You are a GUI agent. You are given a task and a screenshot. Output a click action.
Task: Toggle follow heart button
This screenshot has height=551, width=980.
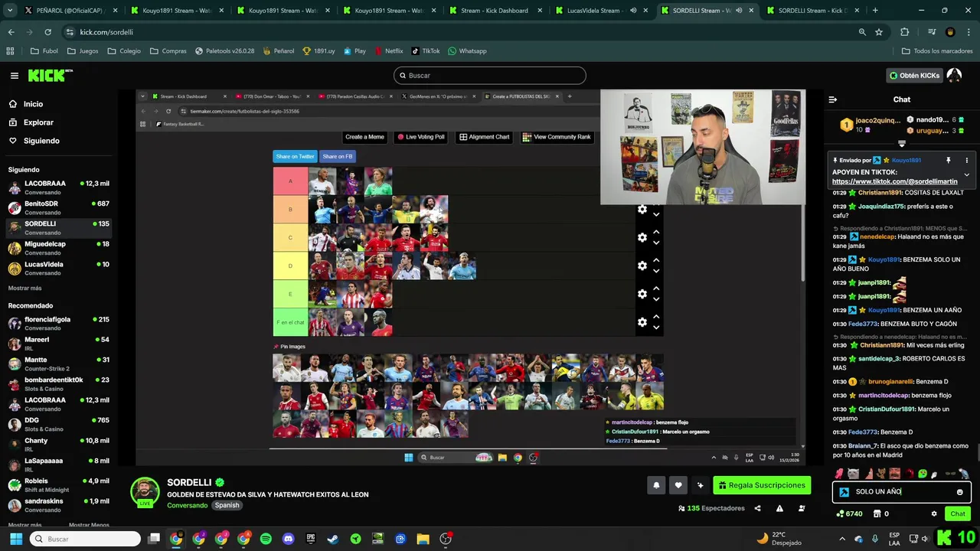[678, 485]
